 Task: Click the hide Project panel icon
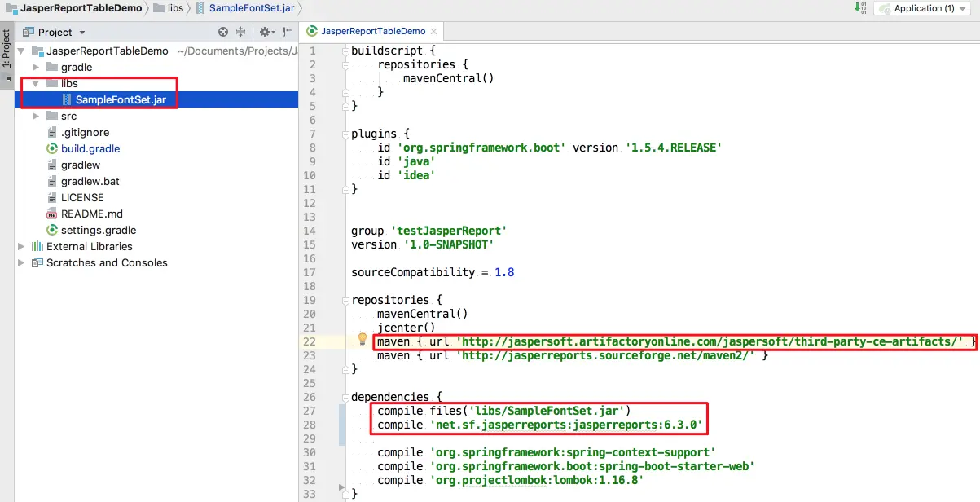pos(286,32)
